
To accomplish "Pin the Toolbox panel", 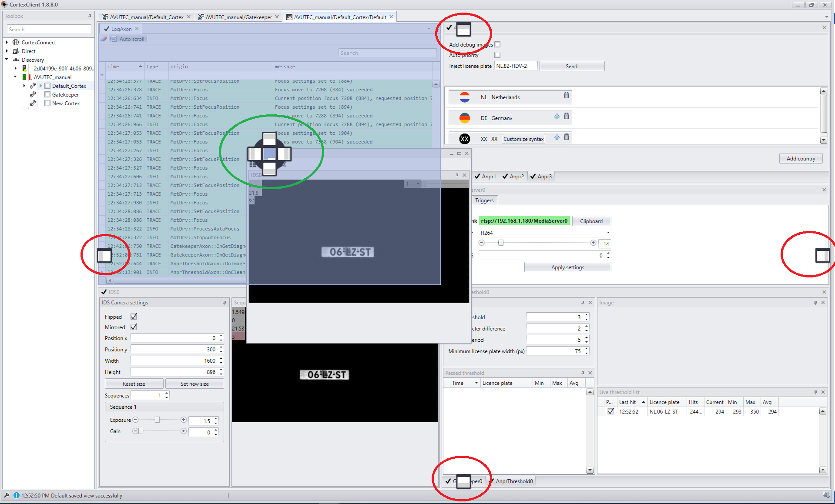I will pyautogui.click(x=90, y=16).
